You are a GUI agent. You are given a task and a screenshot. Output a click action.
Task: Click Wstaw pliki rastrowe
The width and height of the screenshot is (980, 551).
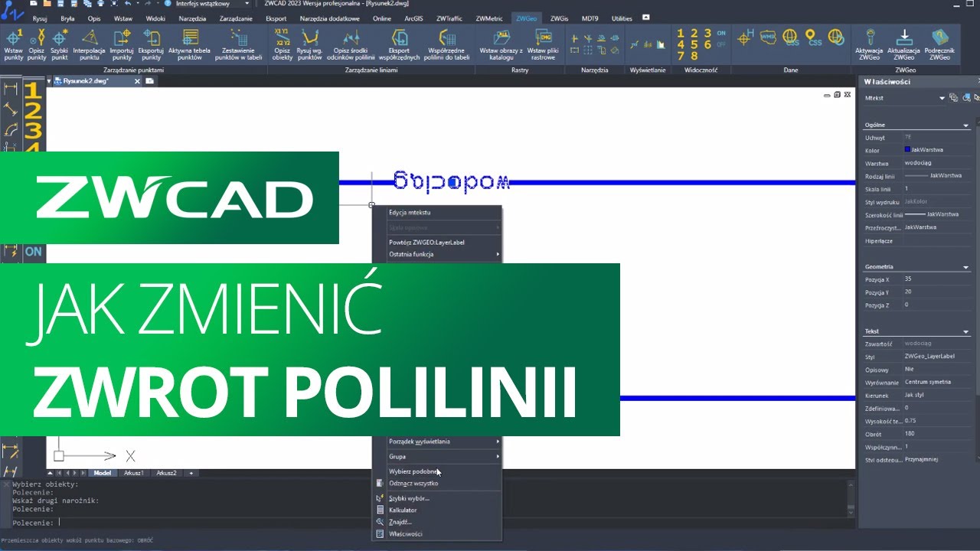(542, 44)
